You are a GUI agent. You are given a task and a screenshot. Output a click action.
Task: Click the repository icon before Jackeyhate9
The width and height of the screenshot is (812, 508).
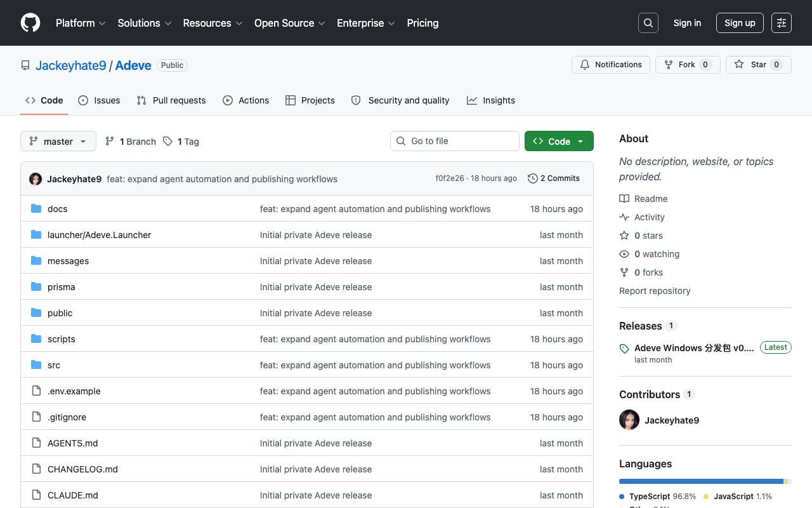tap(25, 65)
